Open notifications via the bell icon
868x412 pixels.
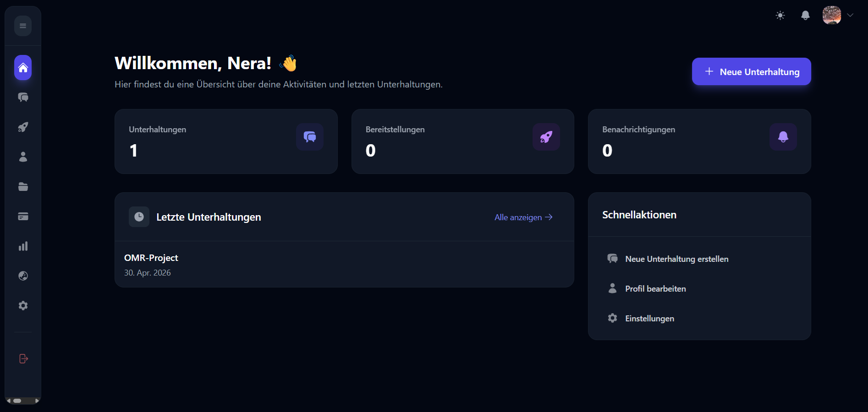click(805, 16)
